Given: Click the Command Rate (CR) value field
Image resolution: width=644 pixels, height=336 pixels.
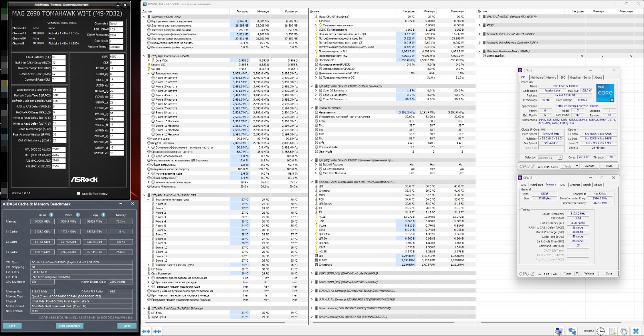Looking at the screenshot, I should pos(59,80).
